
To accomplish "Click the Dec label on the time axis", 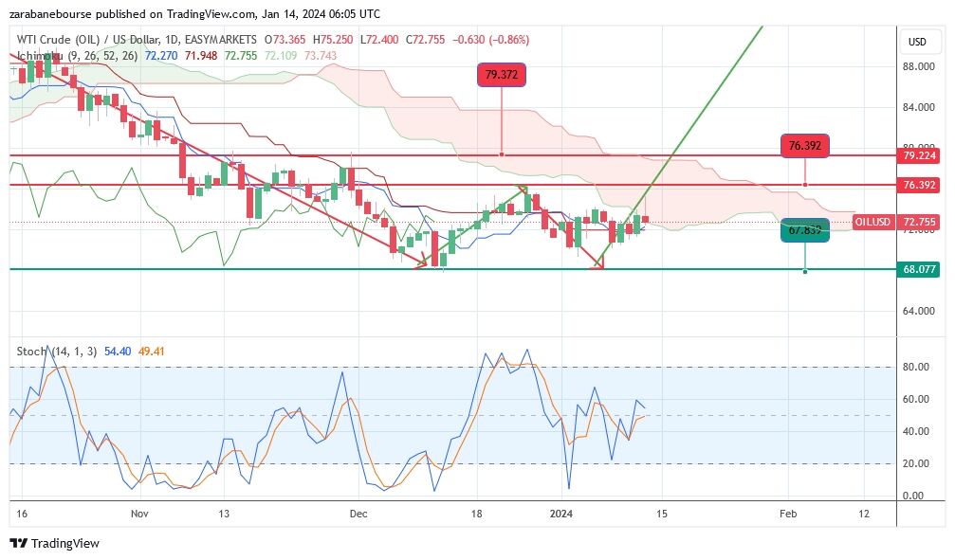I will tap(358, 514).
